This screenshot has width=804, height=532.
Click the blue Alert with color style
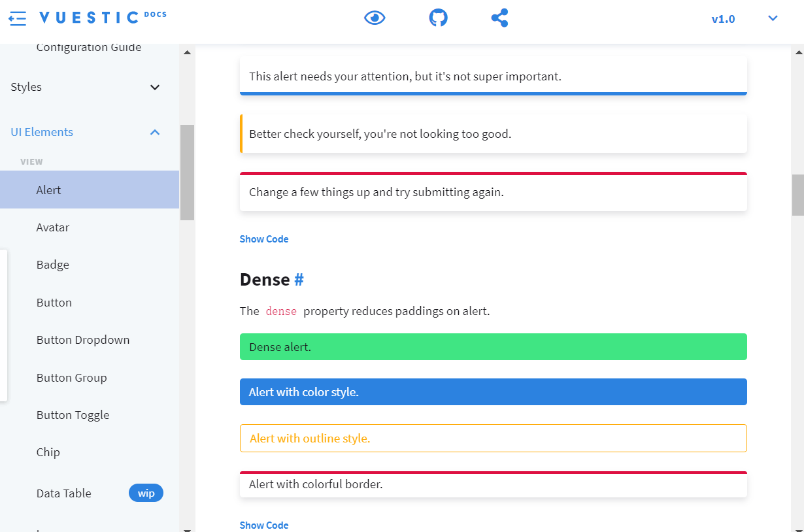[x=494, y=392]
